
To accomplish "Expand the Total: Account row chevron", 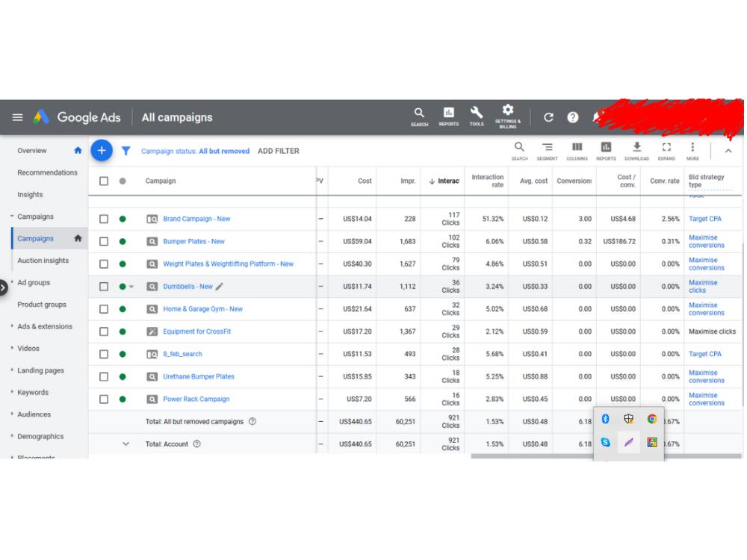I will (x=125, y=444).
